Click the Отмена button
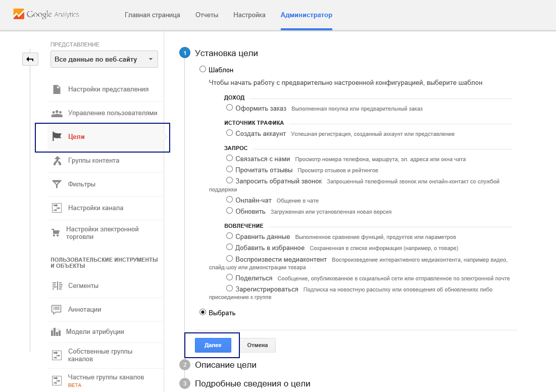556x392 pixels. tap(258, 345)
